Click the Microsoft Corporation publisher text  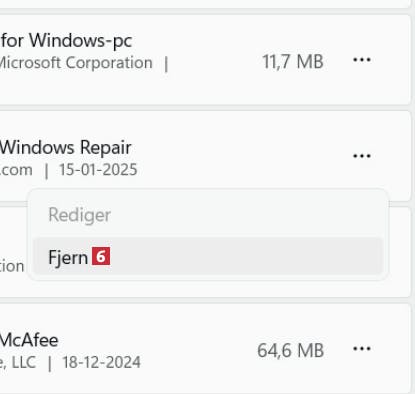[76, 63]
